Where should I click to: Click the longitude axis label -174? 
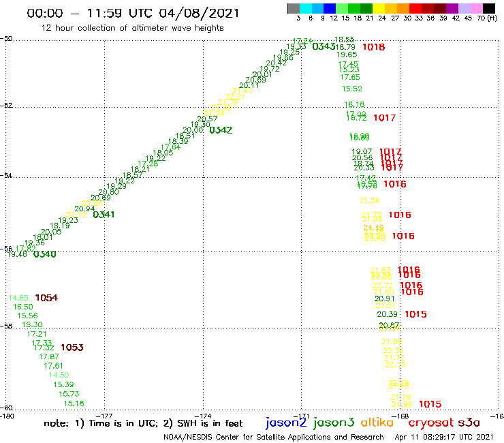[x=203, y=416]
